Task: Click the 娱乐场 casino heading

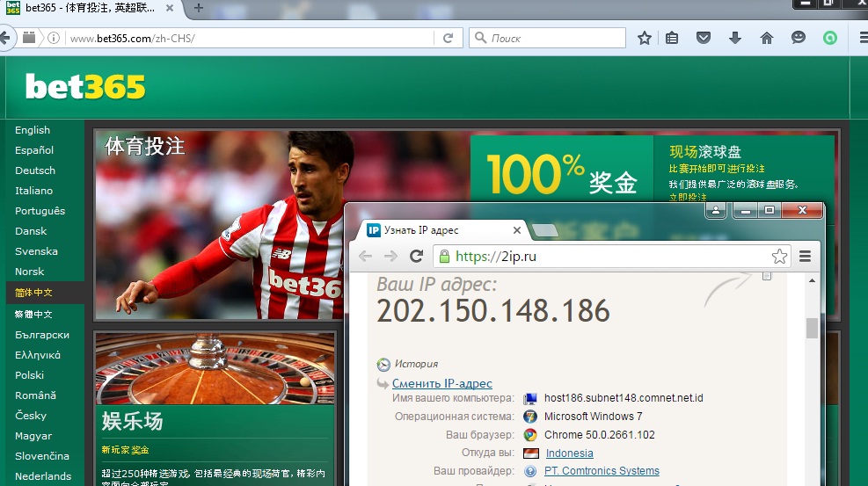Action: pos(132,421)
